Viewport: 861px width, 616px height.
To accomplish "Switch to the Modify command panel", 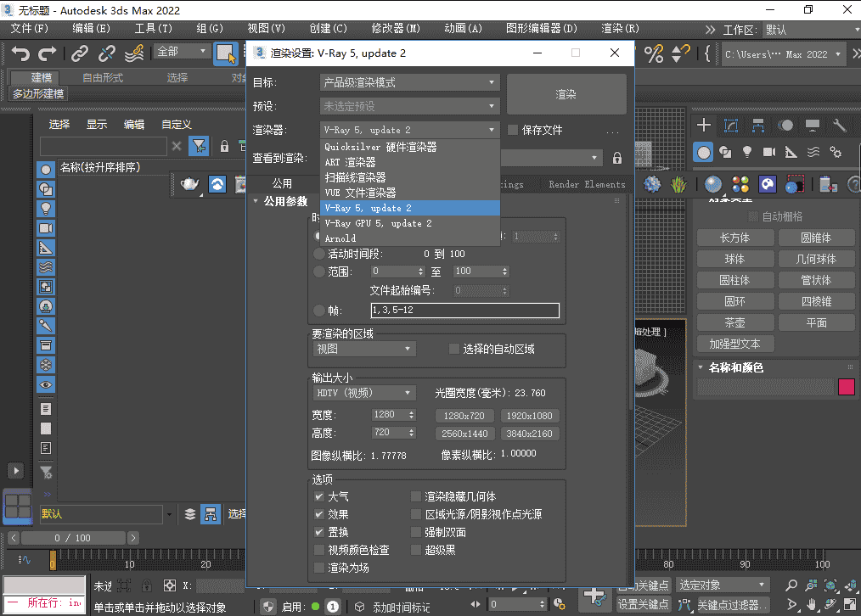I will (730, 125).
